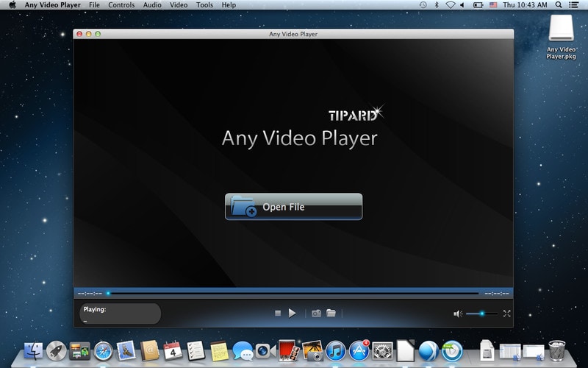Image resolution: width=588 pixels, height=368 pixels.
Task: Stop playback with the square stop button
Action: [x=278, y=314]
